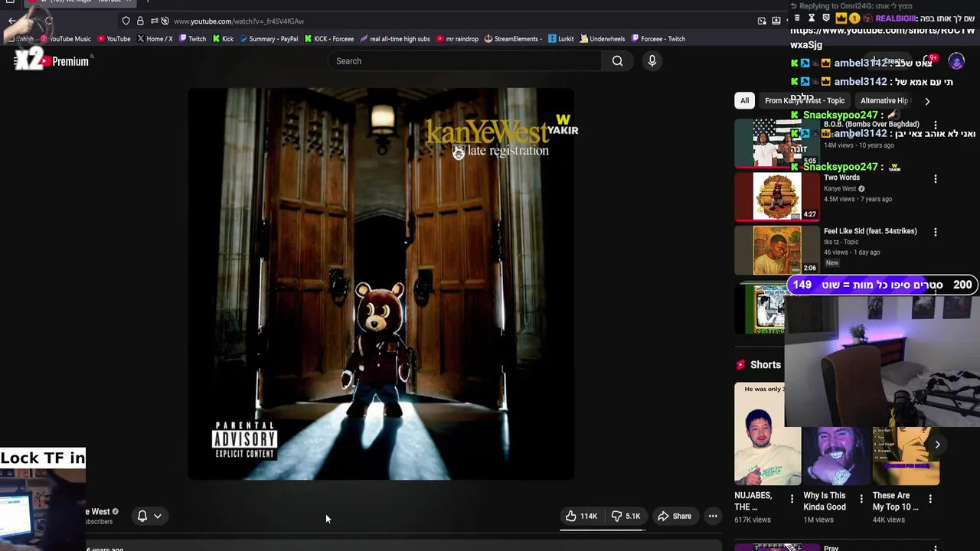The width and height of the screenshot is (980, 551).
Task: Open the Forceee - Twitch bookmark
Action: click(658, 38)
